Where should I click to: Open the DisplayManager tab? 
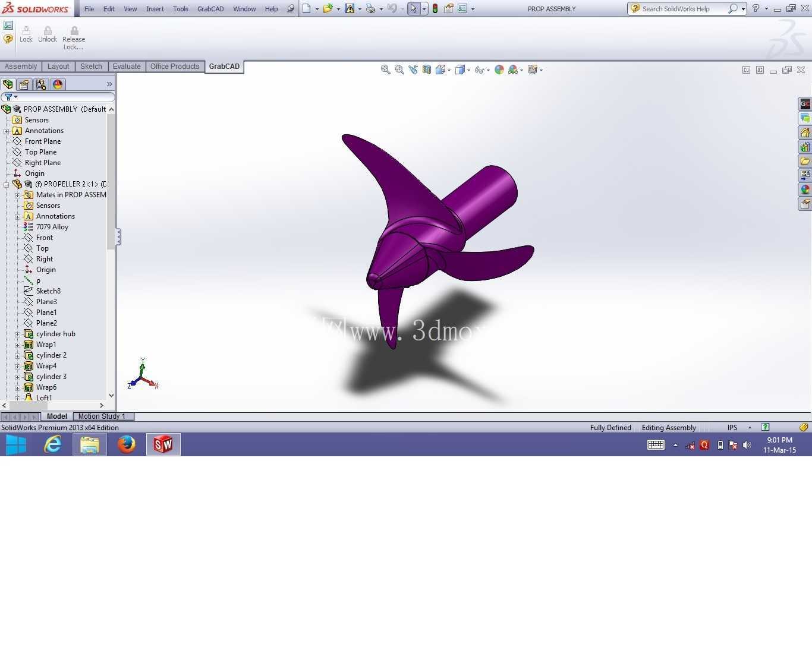(x=58, y=84)
